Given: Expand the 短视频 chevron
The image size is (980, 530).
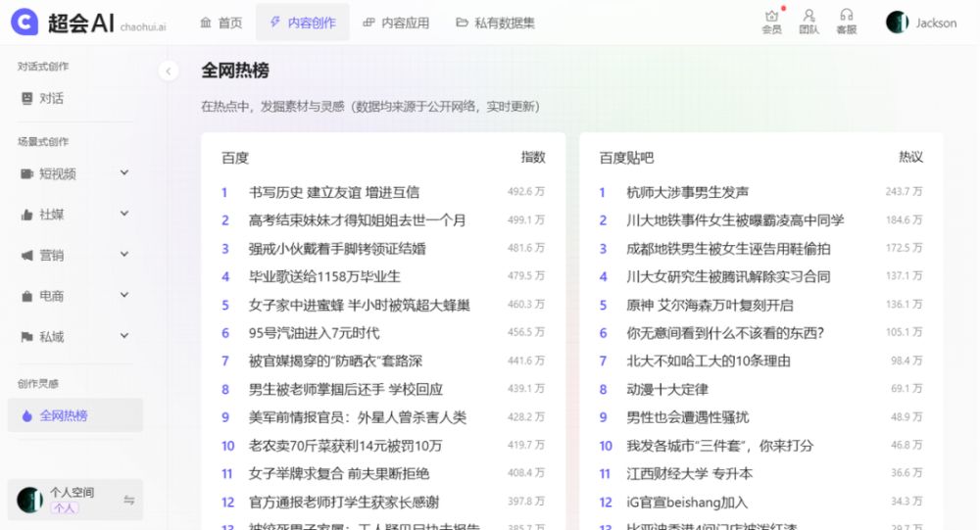Looking at the screenshot, I should pos(124,172).
